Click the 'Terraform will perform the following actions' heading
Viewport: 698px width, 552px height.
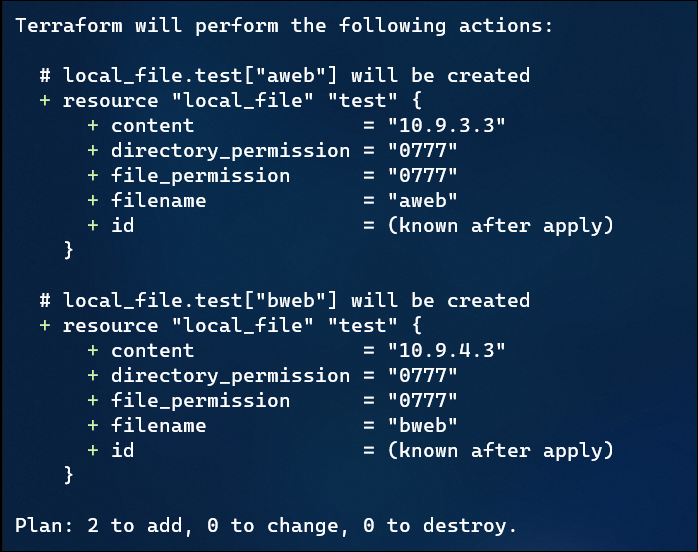(284, 26)
